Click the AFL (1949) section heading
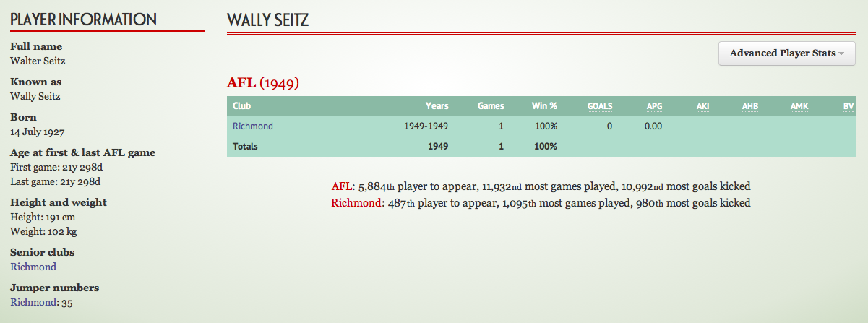Image resolution: width=868 pixels, height=323 pixels. coord(263,83)
